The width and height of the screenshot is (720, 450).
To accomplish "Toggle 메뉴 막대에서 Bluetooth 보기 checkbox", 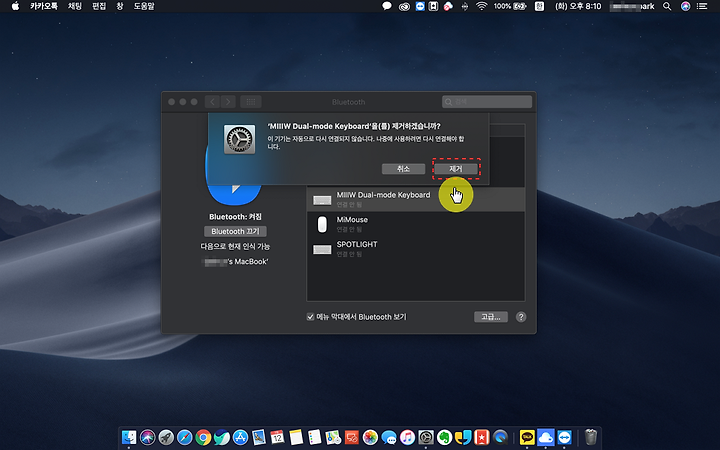I will pyautogui.click(x=310, y=317).
